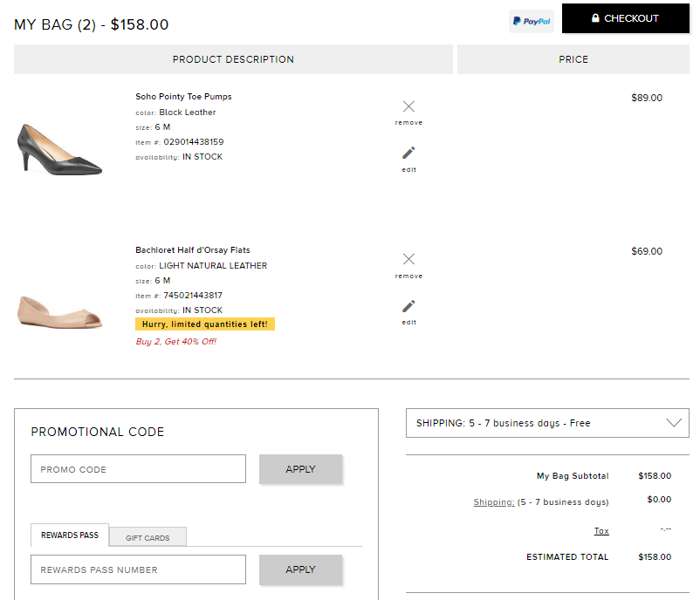Viewport: 700px width, 600px height.
Task: Edit the Soho Pointy Toe Pumps item
Action: pyautogui.click(x=408, y=157)
